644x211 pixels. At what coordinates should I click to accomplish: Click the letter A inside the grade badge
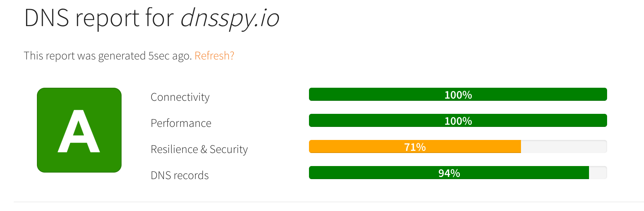[79, 131]
